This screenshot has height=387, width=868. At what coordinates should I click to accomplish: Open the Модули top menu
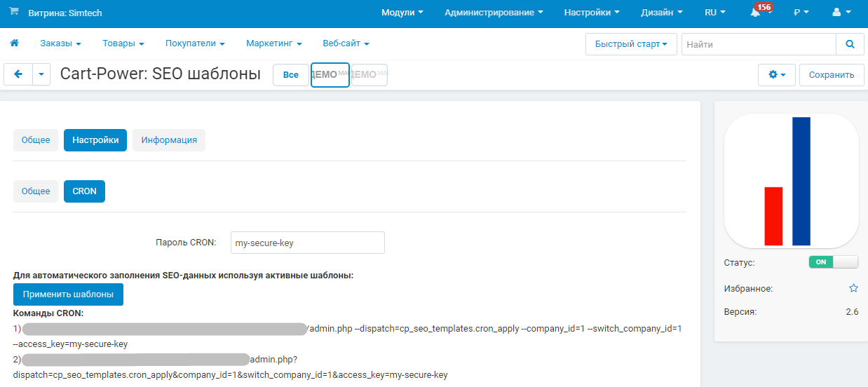click(x=402, y=13)
